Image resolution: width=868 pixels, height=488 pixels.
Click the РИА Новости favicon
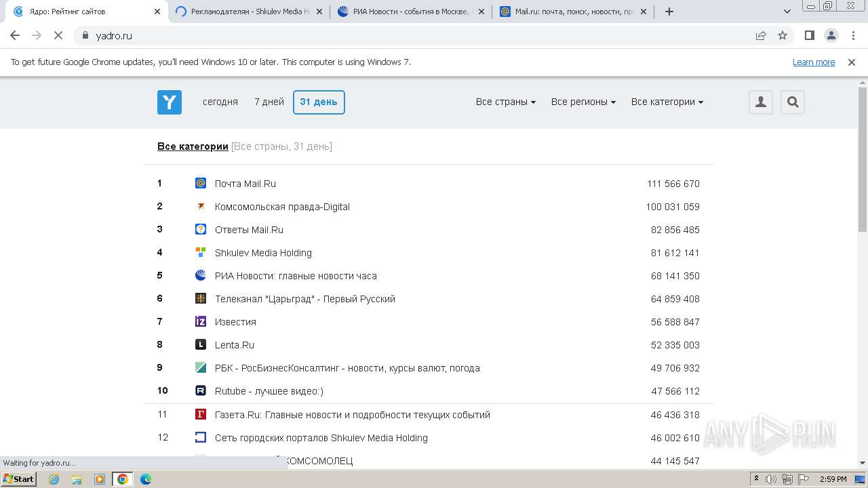[201, 275]
